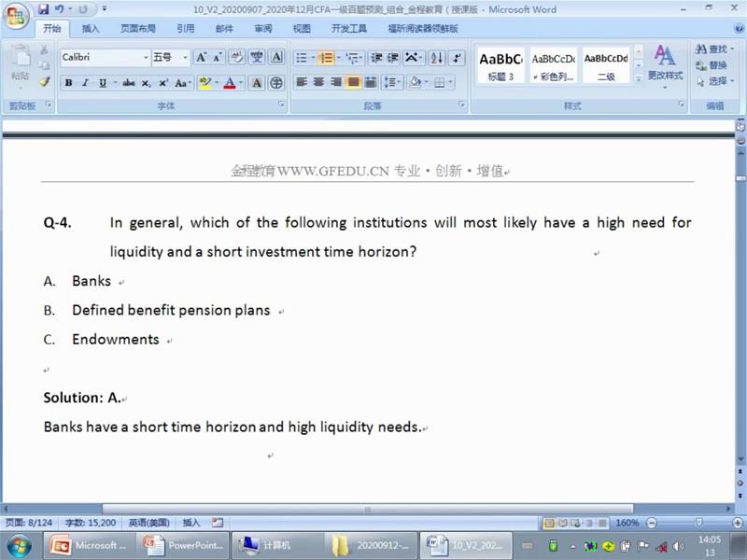The height and width of the screenshot is (560, 747).
Task: Click the subscript x₂ icon
Action: pyautogui.click(x=147, y=83)
